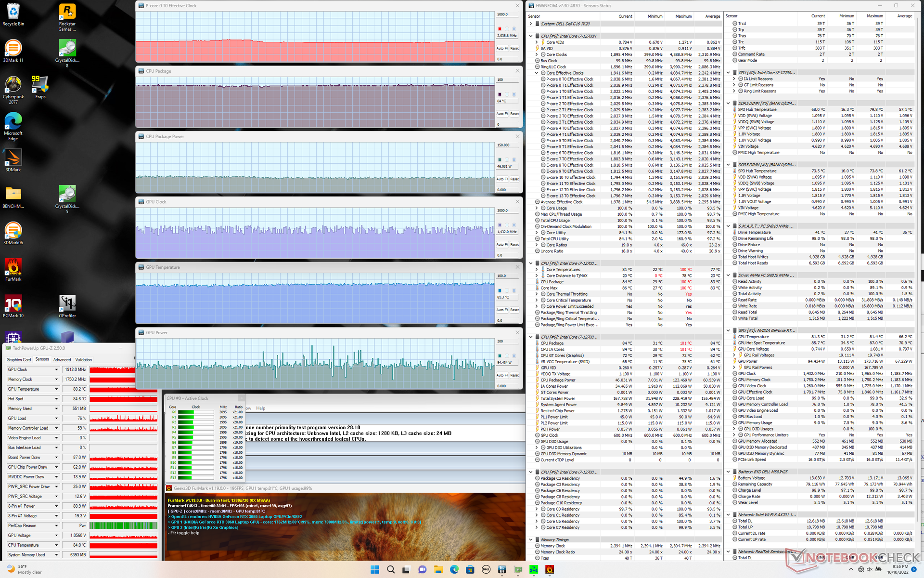
Task: Open the GPU Clock sensor dropdown in GPU-Z
Action: tap(56, 369)
